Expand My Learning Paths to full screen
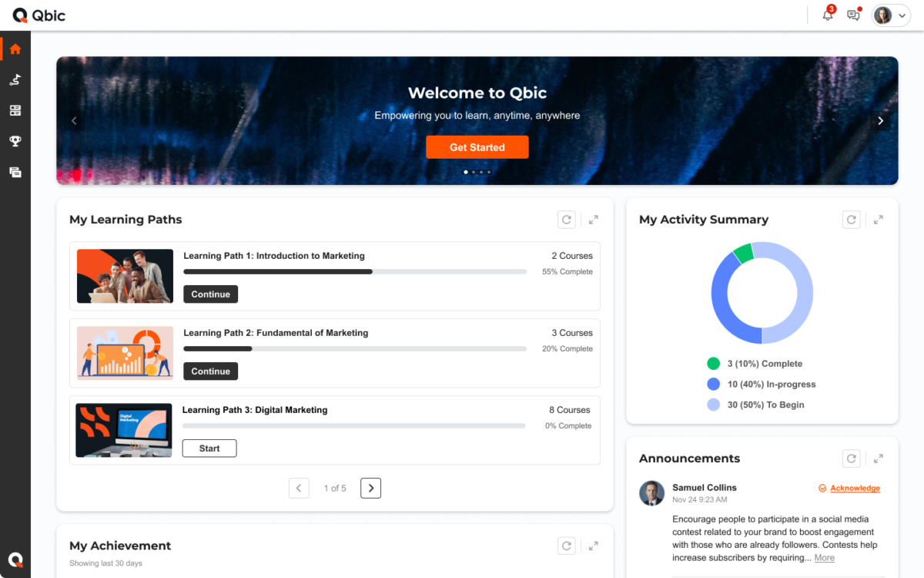The height and width of the screenshot is (578, 924). pyautogui.click(x=593, y=219)
